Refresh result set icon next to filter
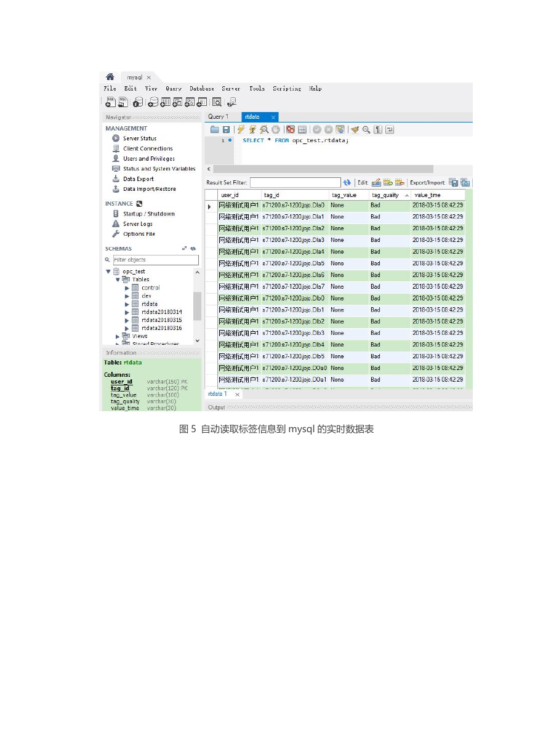The width and height of the screenshot is (535, 756). (x=347, y=182)
